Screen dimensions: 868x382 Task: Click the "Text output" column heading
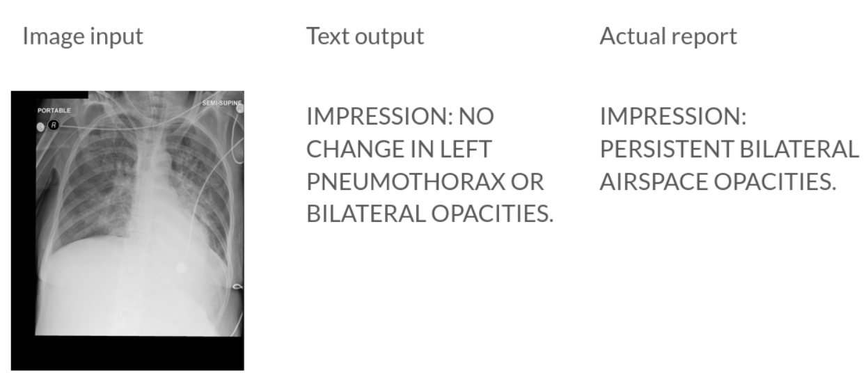(365, 36)
